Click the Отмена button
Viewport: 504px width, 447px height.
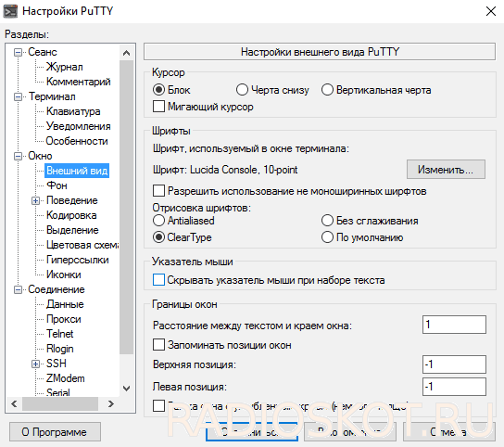point(449,432)
